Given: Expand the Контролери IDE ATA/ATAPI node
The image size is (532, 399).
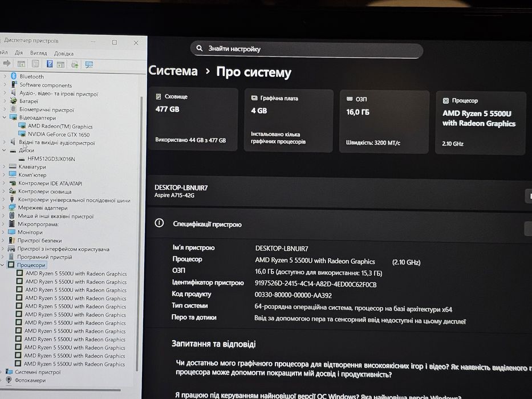Looking at the screenshot, I should pyautogui.click(x=4, y=183).
